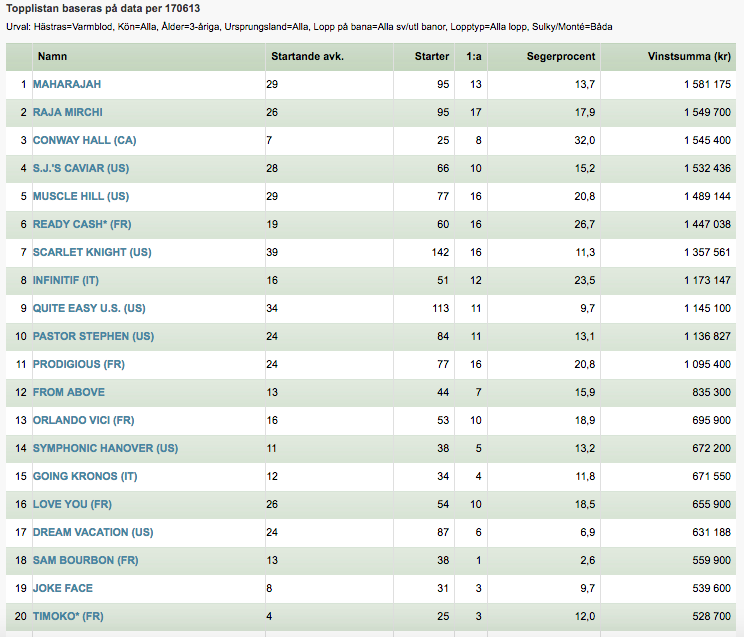
Task: Select winnings value 655 900
Action: [711, 505]
